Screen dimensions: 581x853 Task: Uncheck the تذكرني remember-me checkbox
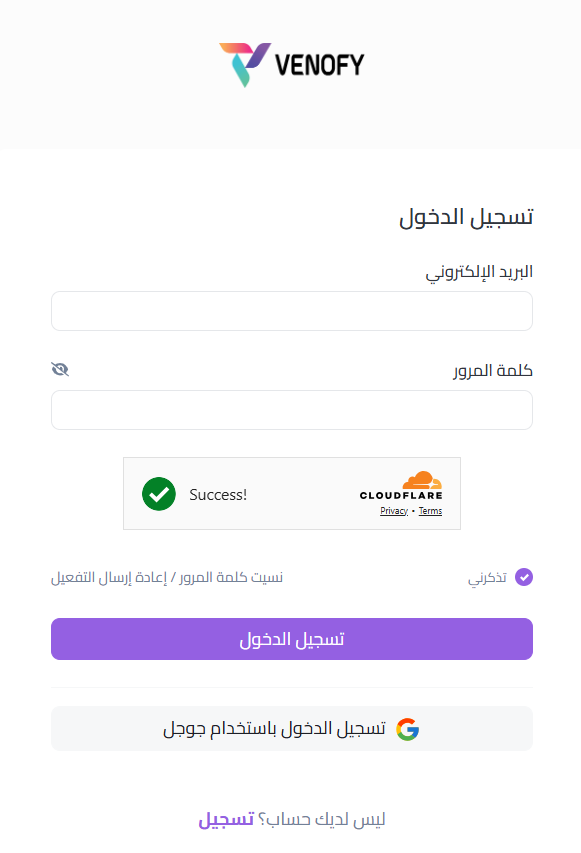pos(524,577)
